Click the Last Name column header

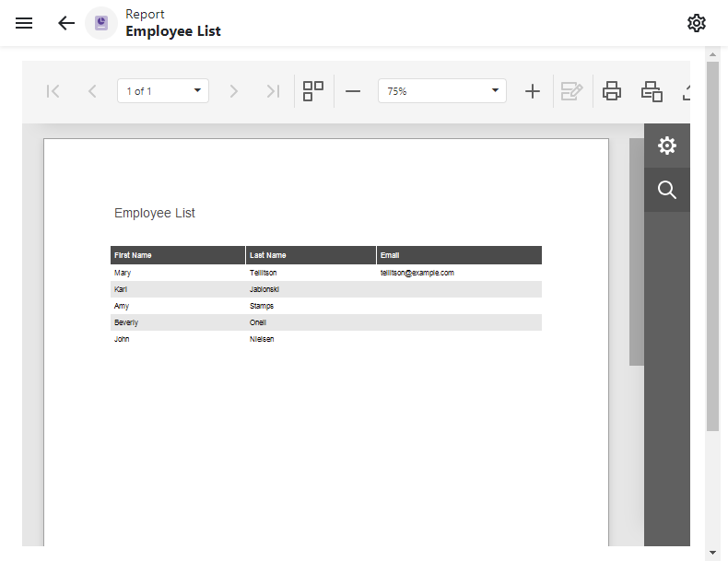311,255
